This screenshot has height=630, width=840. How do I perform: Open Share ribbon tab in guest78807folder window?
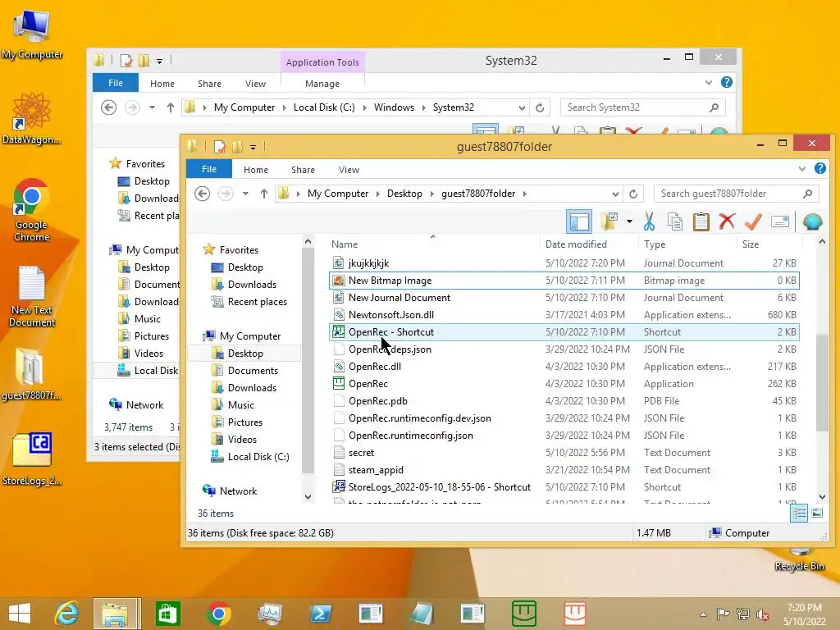coord(303,170)
